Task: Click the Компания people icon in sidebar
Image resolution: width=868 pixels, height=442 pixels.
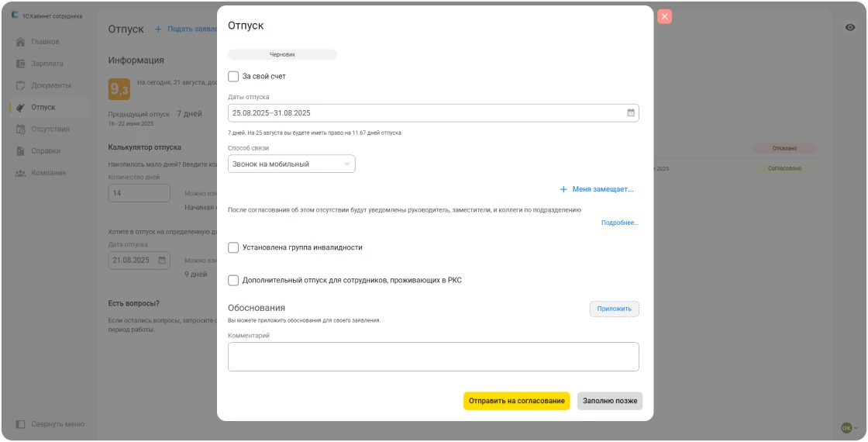Action: 21,173
